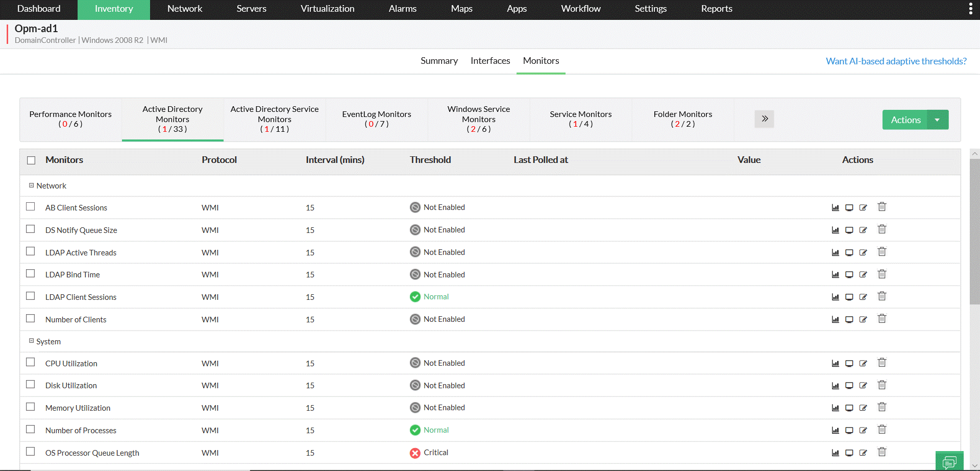Check the LDAP Client Sessions checkbox
The width and height of the screenshot is (980, 471).
[31, 296]
